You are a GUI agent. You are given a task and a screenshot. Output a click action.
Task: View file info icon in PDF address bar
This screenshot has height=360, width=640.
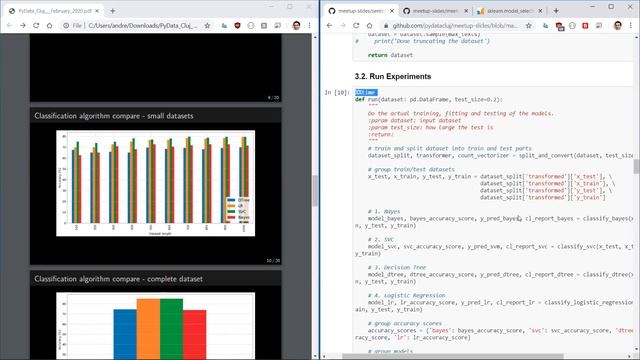[x=66, y=26]
